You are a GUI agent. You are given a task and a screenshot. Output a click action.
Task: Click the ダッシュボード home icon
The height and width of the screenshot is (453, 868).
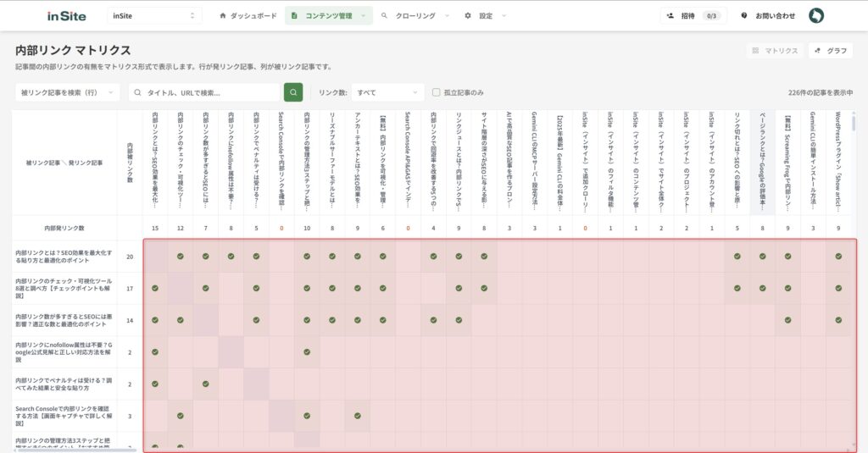coord(223,15)
